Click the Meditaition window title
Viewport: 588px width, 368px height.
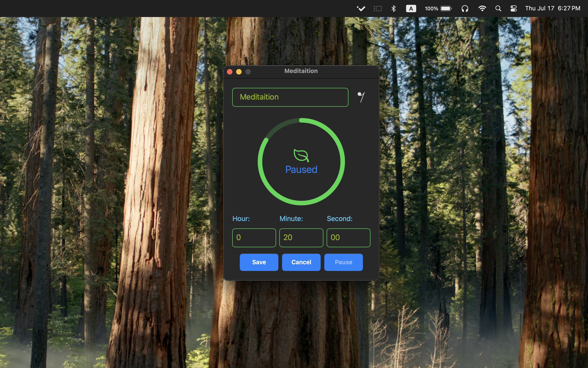point(301,71)
